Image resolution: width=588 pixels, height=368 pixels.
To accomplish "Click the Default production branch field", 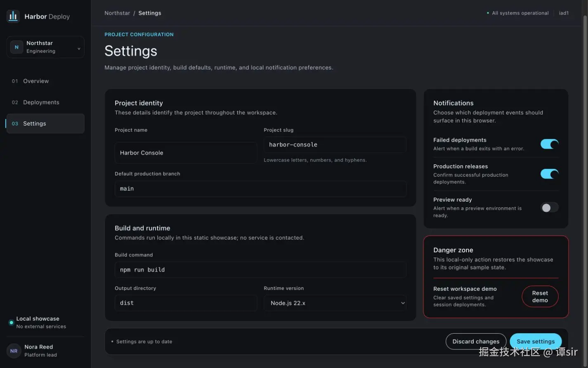I will click(260, 189).
